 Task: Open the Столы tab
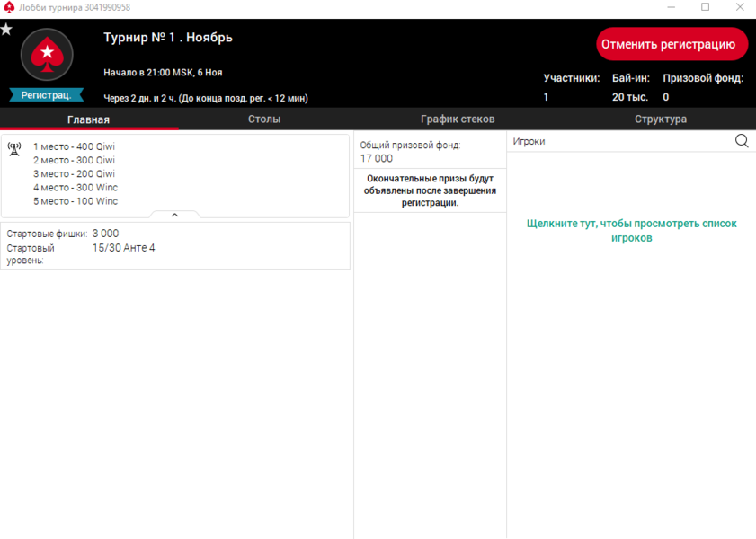click(264, 119)
